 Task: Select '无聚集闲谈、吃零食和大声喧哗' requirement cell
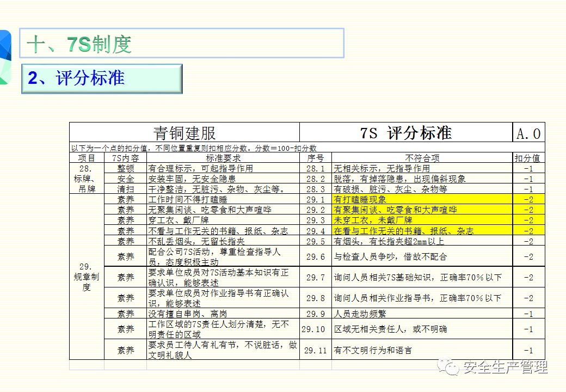point(223,210)
